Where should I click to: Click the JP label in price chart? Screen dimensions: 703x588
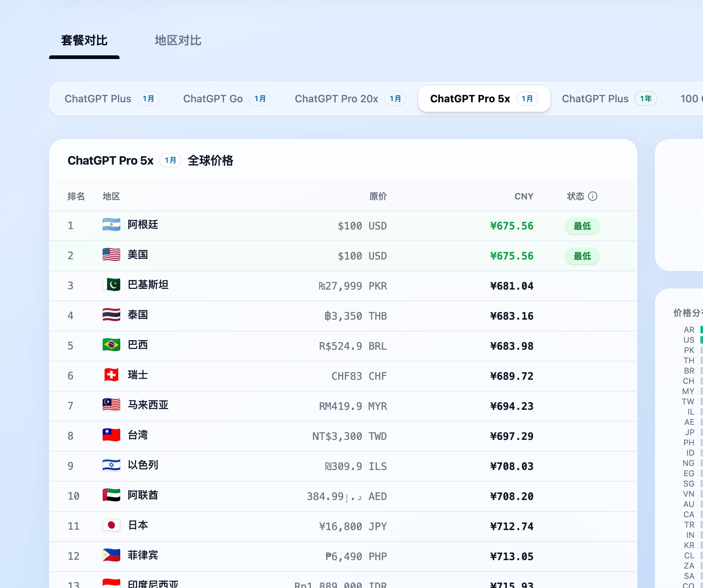(x=690, y=432)
